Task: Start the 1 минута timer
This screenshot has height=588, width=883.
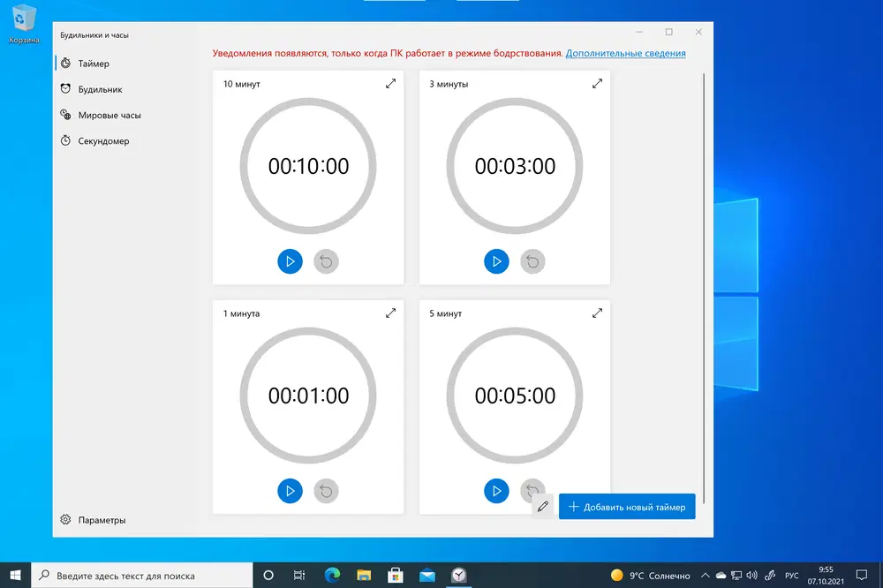Action: [290, 491]
